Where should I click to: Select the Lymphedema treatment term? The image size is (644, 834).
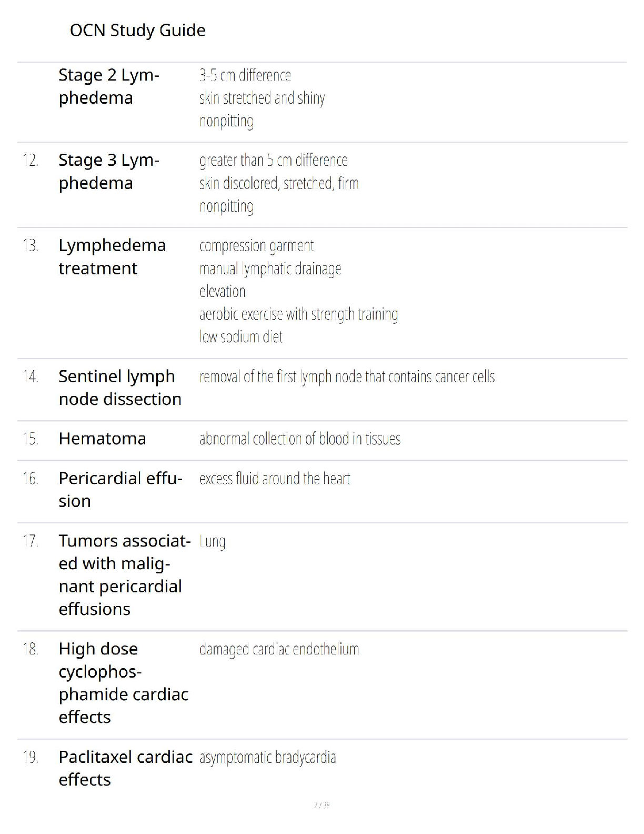point(112,257)
